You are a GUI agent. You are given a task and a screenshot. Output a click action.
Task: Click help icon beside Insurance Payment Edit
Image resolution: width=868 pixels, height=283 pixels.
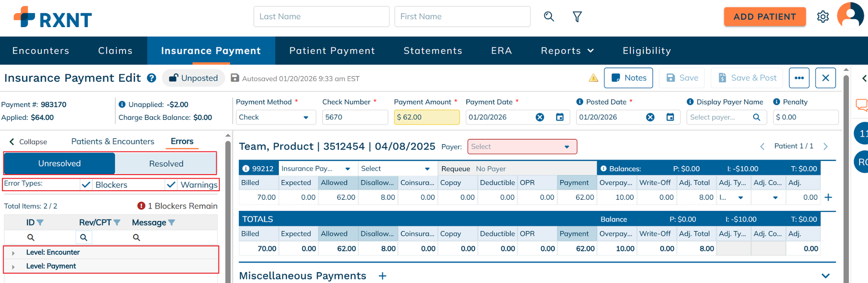pyautogui.click(x=151, y=78)
